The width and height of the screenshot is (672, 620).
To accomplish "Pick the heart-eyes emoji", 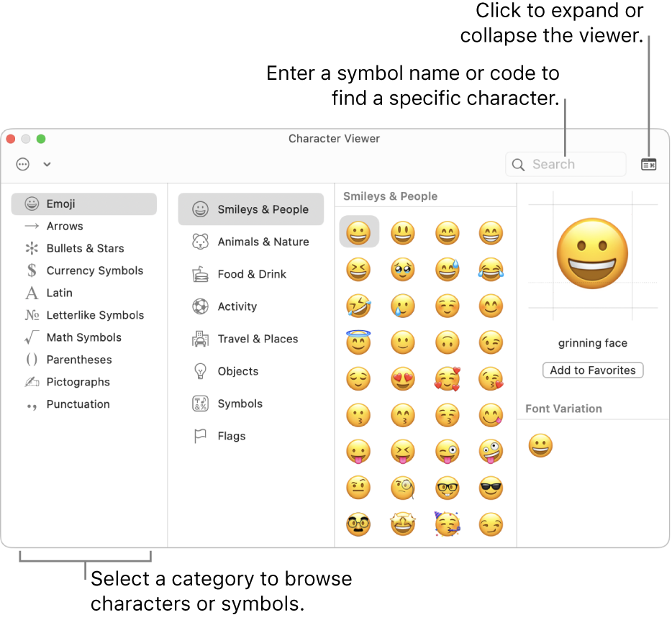I will 403,378.
